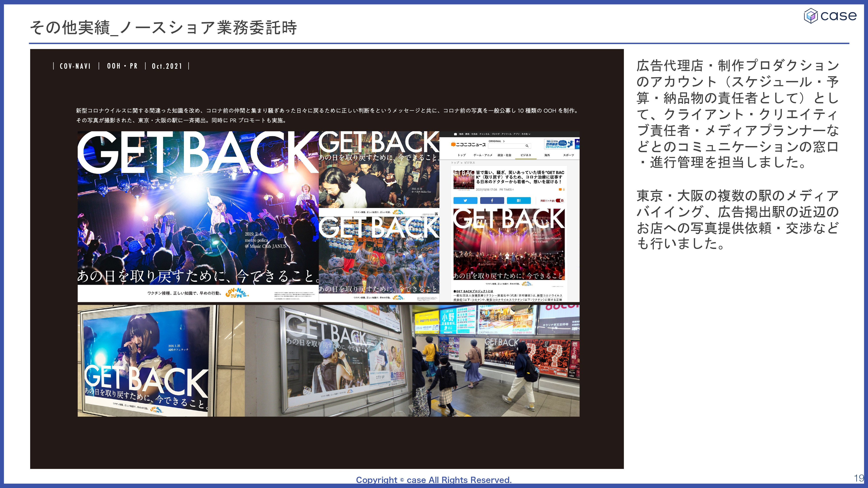Select the ビジネス news tab

pyautogui.click(x=526, y=155)
